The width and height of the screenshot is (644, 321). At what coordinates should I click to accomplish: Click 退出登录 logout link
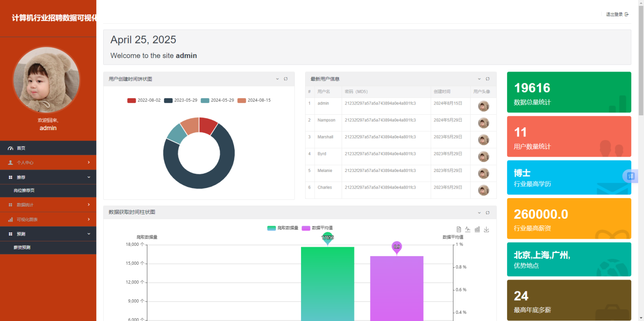point(617,14)
